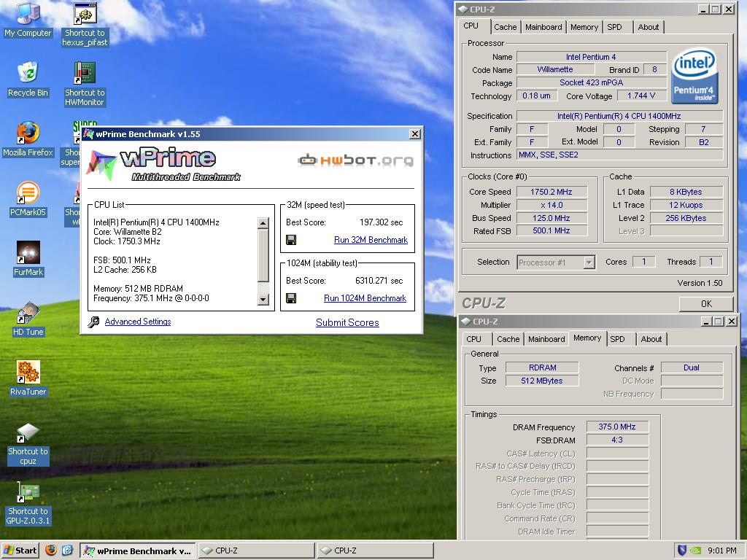Open the Shortcut to HWMonitor icon

tap(85, 84)
